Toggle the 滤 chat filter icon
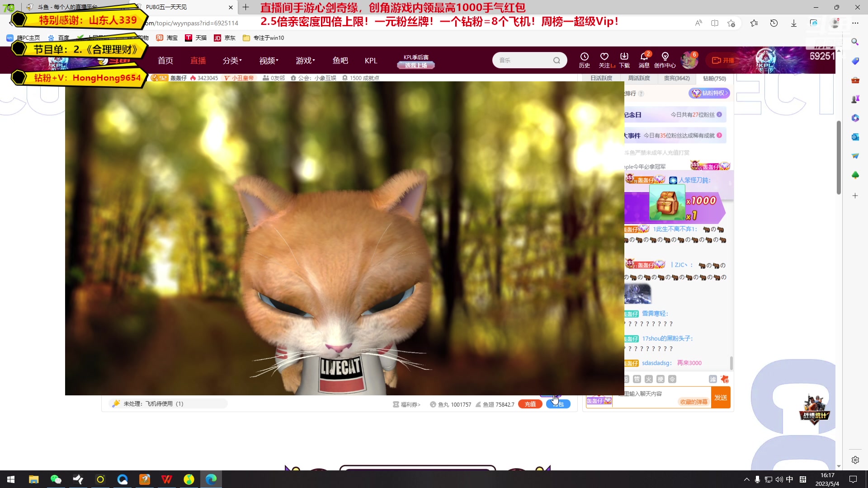Viewport: 868px width, 488px height. point(713,379)
